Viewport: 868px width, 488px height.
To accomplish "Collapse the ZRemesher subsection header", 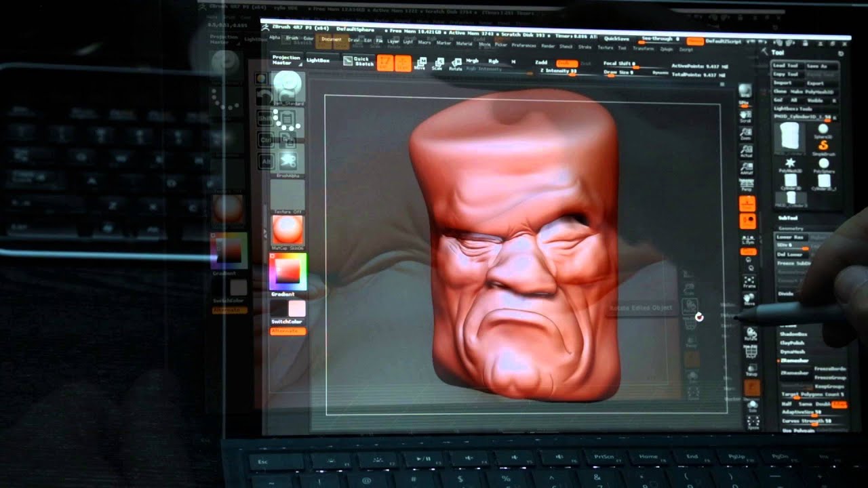I will [x=793, y=361].
